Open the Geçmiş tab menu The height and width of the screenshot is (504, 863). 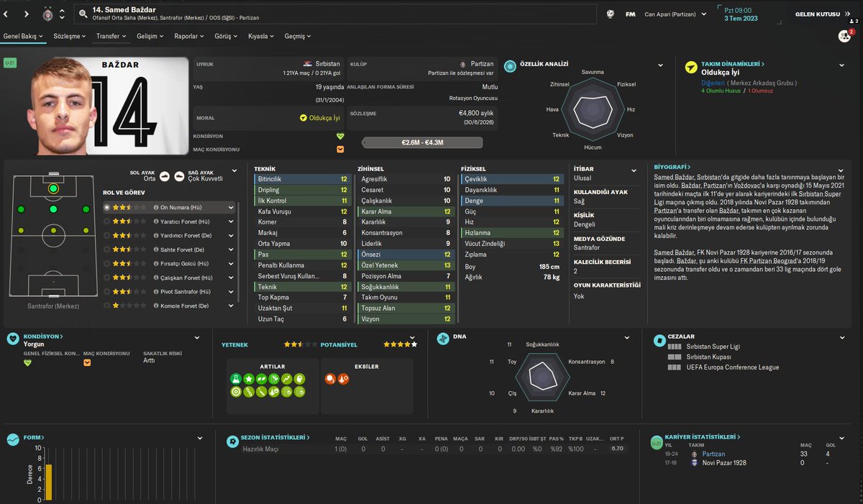298,36
